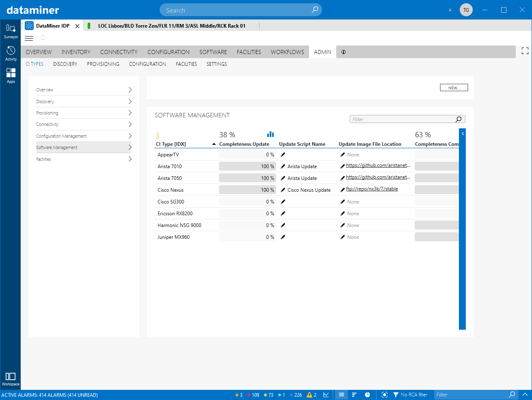
Task: Edit update script for AppearTV row
Action: (283, 155)
